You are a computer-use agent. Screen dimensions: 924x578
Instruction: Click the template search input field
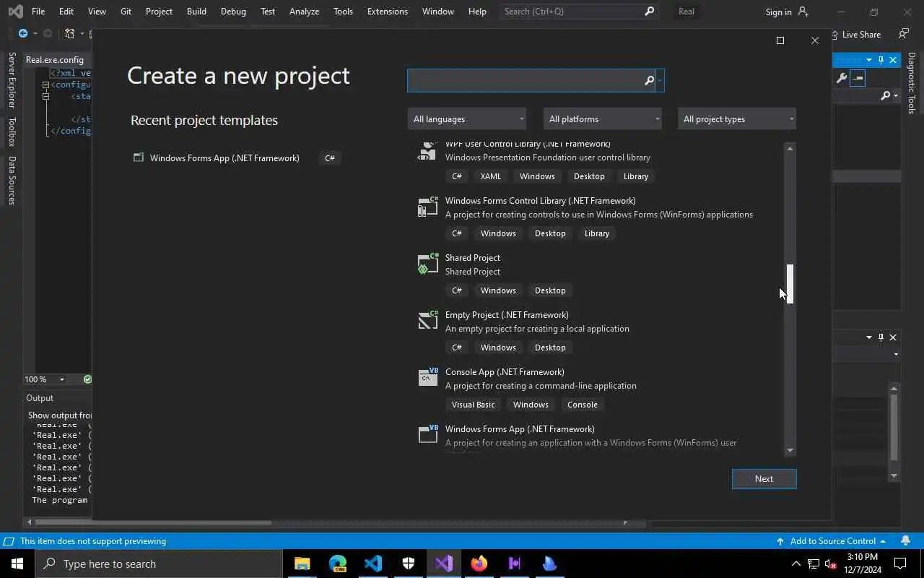click(526, 81)
